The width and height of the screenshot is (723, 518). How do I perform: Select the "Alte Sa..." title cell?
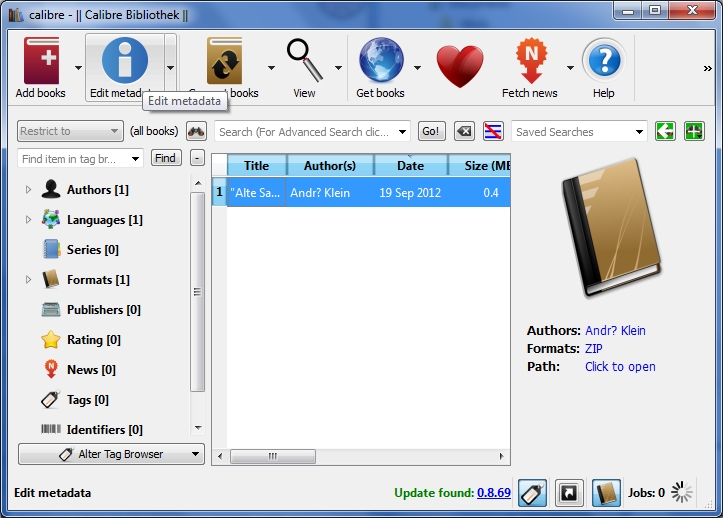click(x=256, y=192)
